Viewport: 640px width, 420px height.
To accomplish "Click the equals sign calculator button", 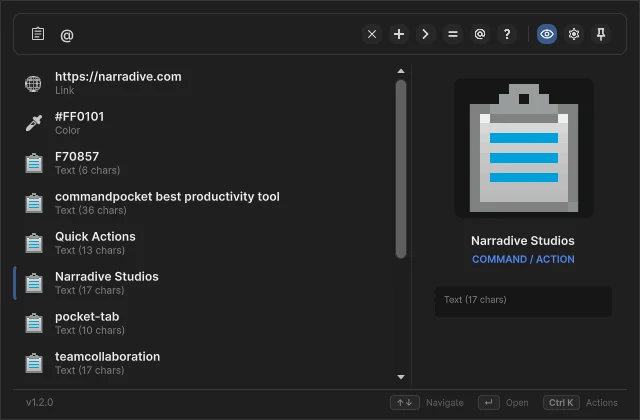I will [453, 34].
